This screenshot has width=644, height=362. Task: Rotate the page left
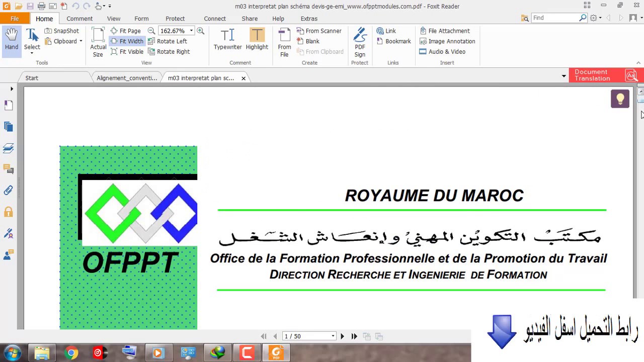tap(167, 41)
